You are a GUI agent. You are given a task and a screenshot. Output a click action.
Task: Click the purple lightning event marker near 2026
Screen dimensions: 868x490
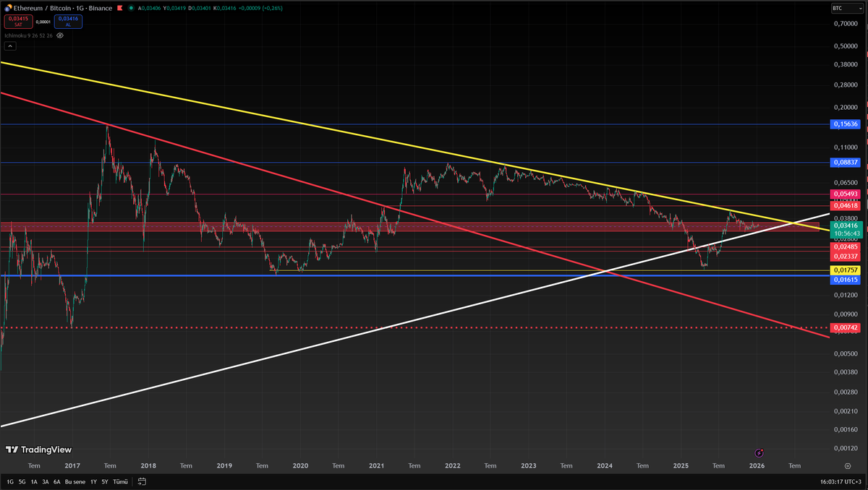pos(759,453)
